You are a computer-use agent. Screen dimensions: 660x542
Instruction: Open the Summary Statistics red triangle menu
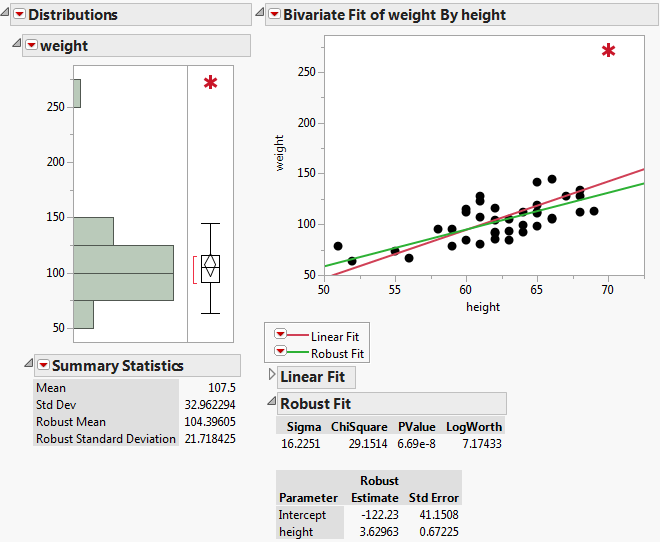pos(43,365)
